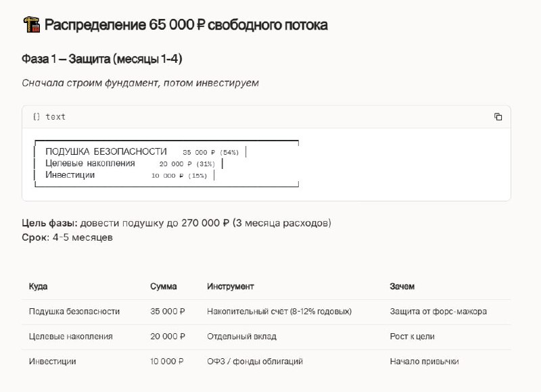Click table cell 'Рост к цели'

pos(412,337)
